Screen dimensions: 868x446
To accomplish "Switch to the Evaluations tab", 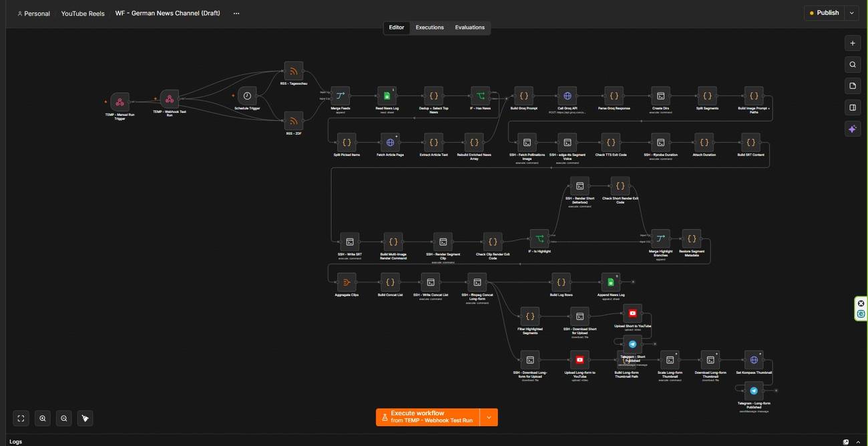I will (x=470, y=27).
